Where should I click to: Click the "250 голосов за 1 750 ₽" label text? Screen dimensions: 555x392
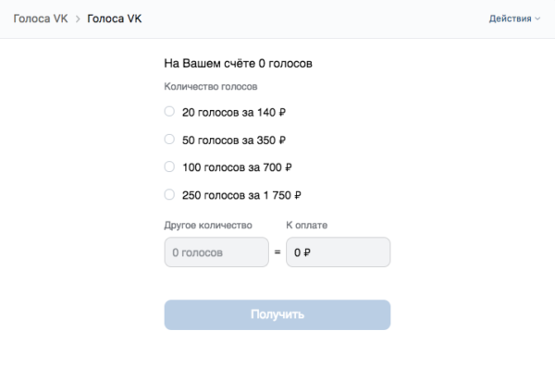pos(242,196)
